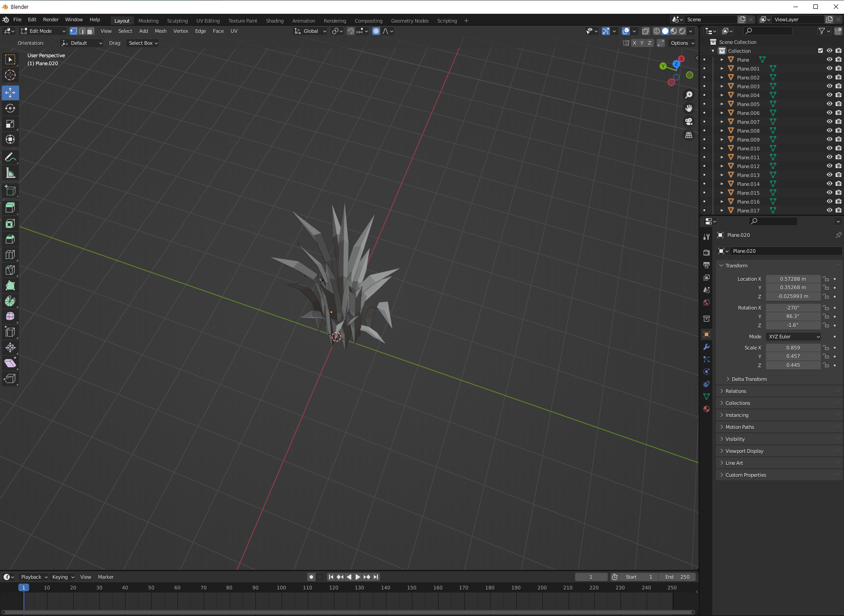
Task: Select the Add Cube tool
Action: click(10, 190)
